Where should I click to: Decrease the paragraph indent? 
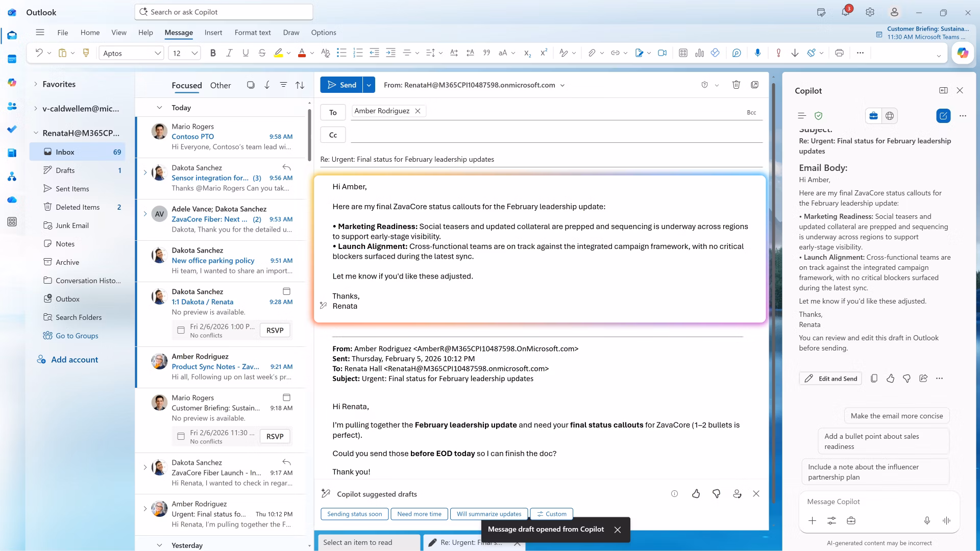(374, 53)
